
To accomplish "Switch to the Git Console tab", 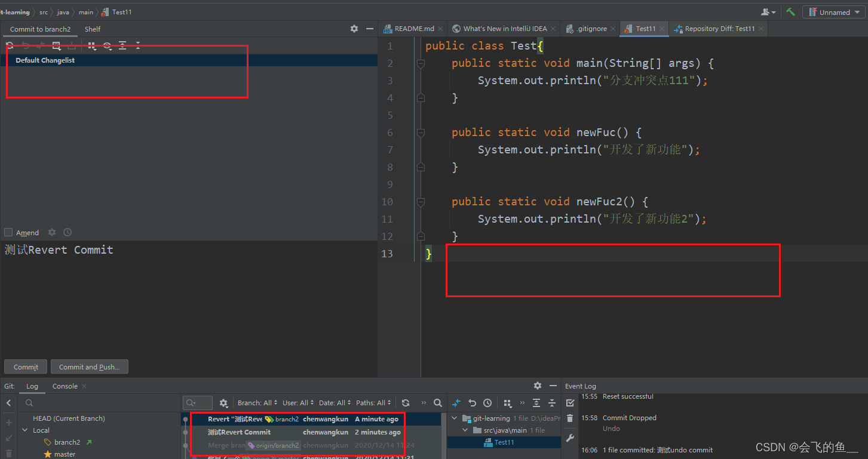I will [65, 386].
